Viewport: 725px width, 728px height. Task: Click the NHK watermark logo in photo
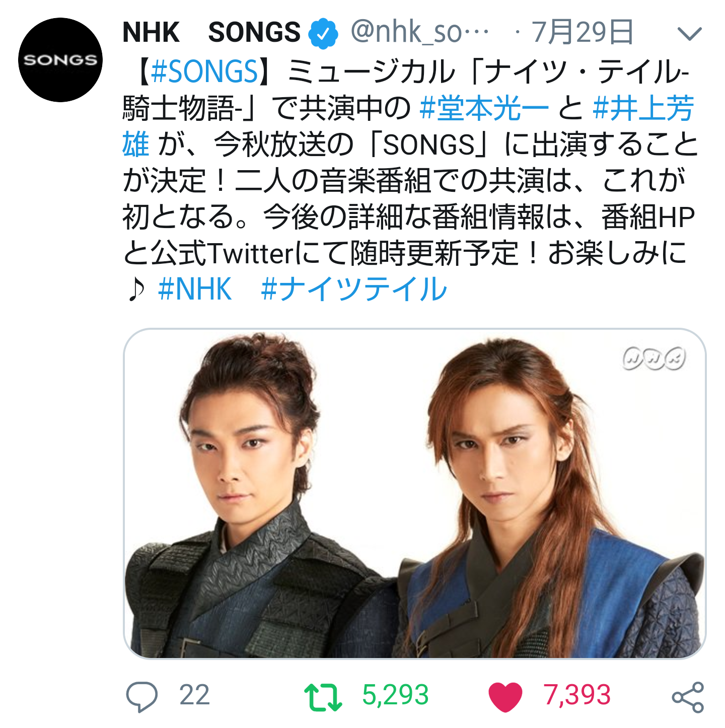pos(654,358)
